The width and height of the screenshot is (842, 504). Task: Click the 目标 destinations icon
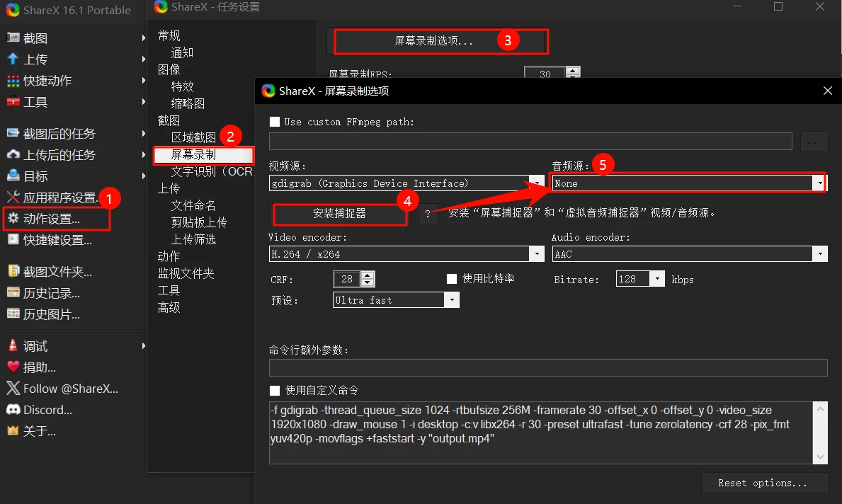(13, 176)
